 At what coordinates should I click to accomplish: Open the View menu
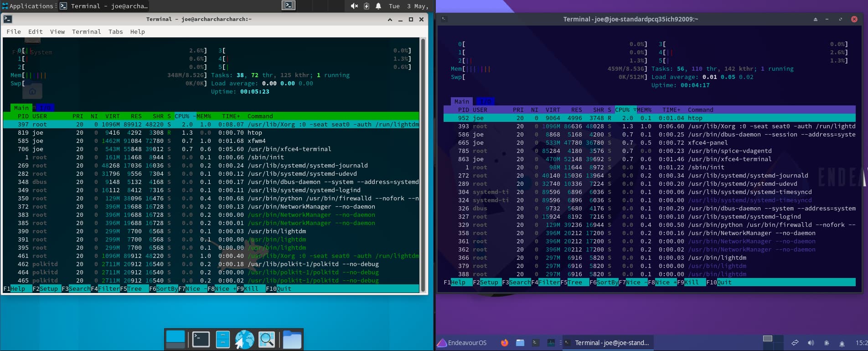pyautogui.click(x=57, y=31)
